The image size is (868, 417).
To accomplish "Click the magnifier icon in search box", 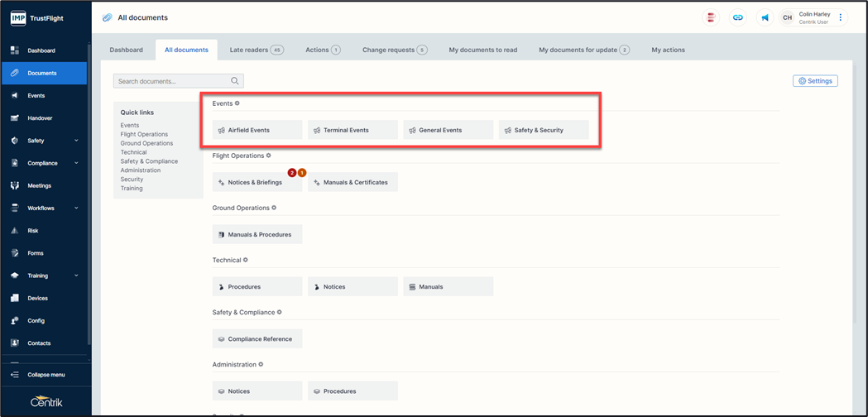I will point(235,81).
